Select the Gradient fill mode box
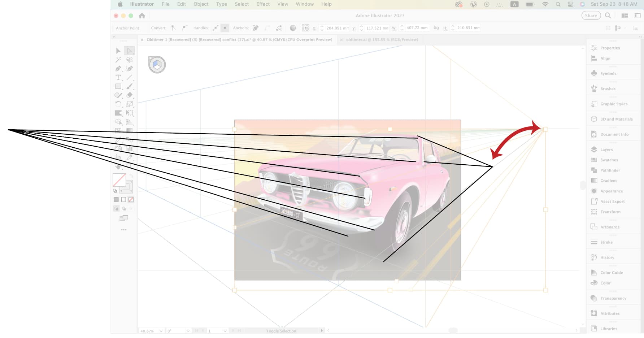 (x=123, y=199)
